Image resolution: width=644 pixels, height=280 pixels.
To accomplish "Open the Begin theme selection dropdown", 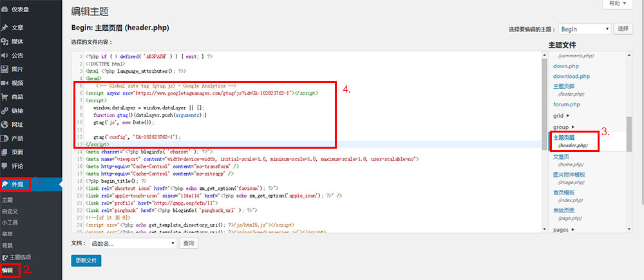I will [585, 29].
